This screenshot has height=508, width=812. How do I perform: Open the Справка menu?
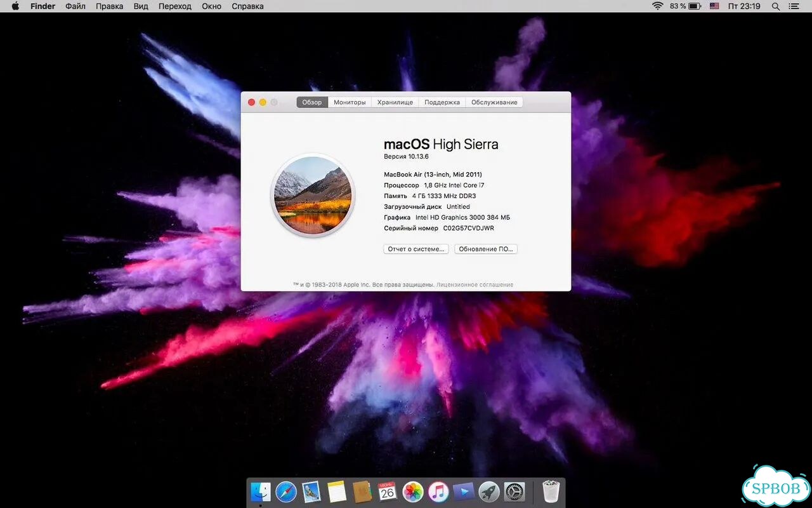click(247, 6)
